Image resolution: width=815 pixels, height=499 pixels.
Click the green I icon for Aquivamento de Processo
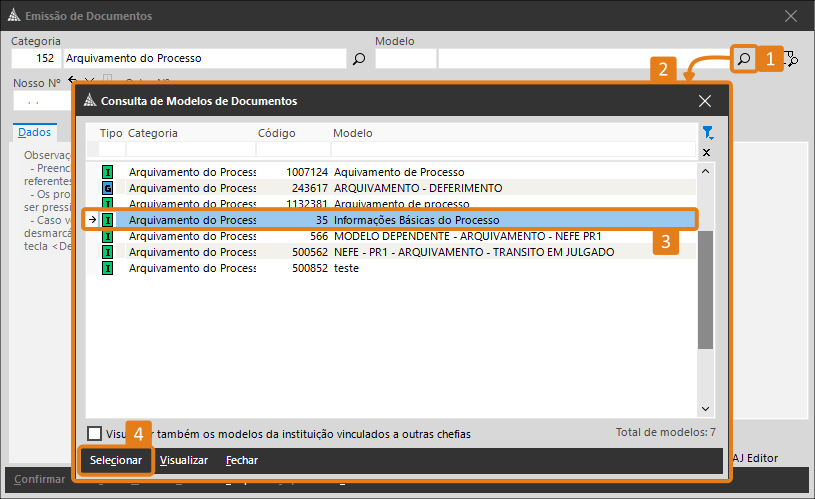tap(108, 172)
